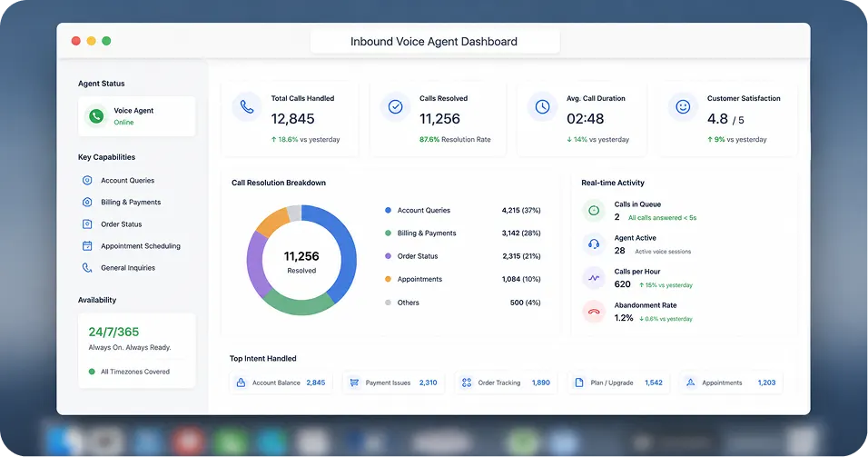Click the 11,256 Resolved donut chart center
Image resolution: width=868 pixels, height=457 pixels.
301,262
